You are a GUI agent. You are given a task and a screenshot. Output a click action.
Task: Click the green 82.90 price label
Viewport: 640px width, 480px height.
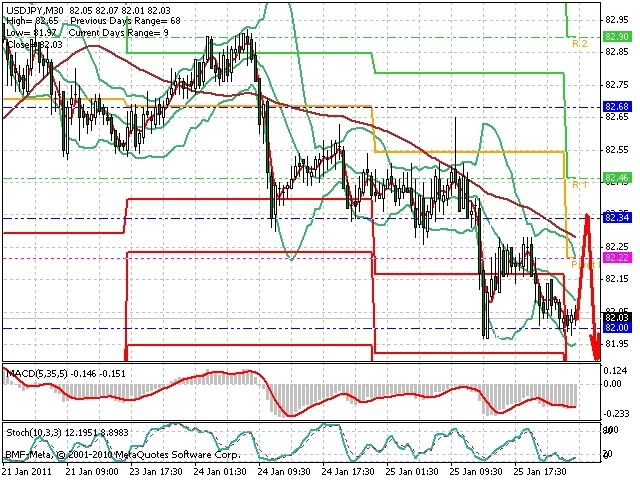click(x=617, y=37)
